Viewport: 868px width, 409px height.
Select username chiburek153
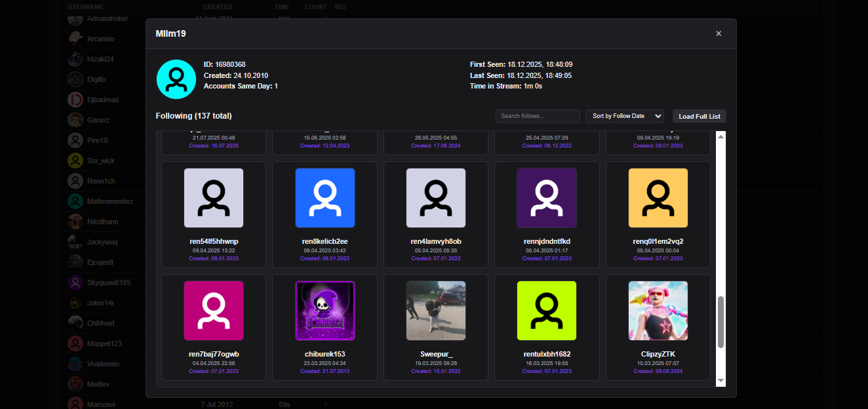pyautogui.click(x=325, y=354)
